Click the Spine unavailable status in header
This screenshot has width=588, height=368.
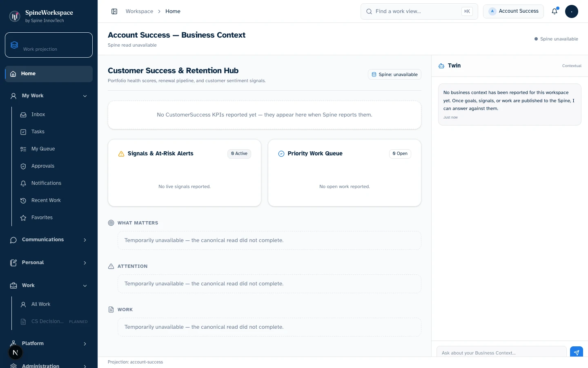coord(556,39)
